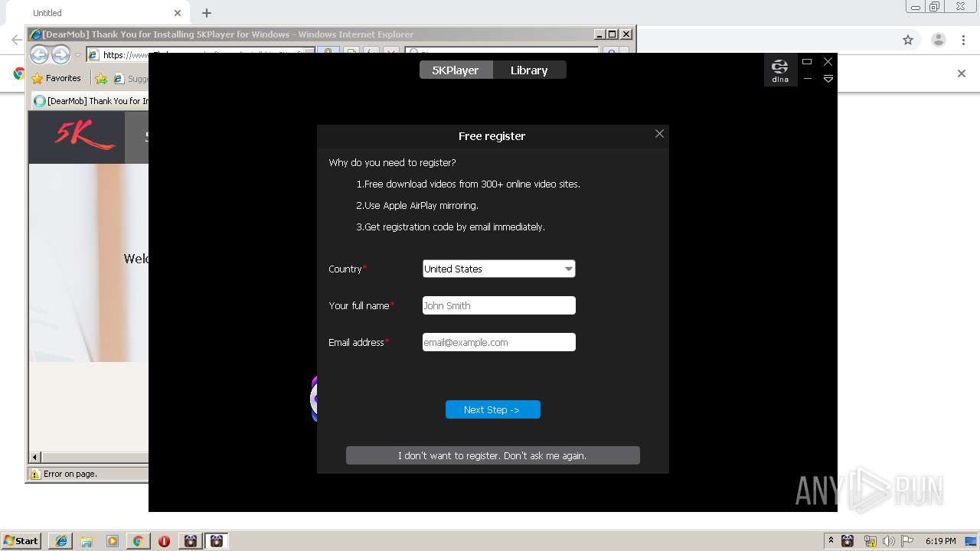Select the first 5KPlayer taskbar button
The width and height of the screenshot is (980, 551).
pyautogui.click(x=191, y=541)
